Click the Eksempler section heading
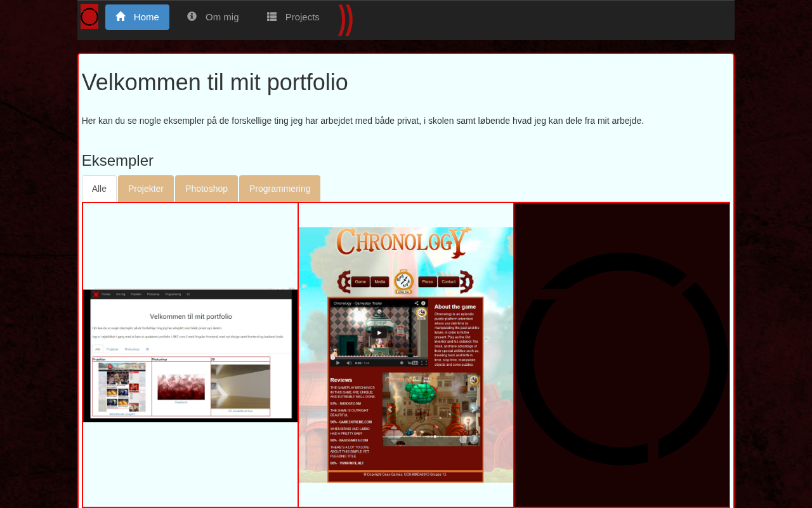The height and width of the screenshot is (508, 812). pos(117,161)
